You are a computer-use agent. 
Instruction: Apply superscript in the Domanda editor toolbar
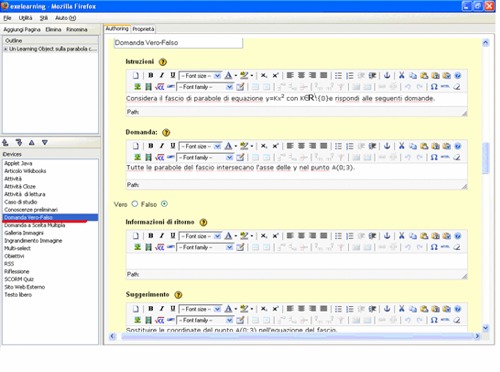click(275, 146)
